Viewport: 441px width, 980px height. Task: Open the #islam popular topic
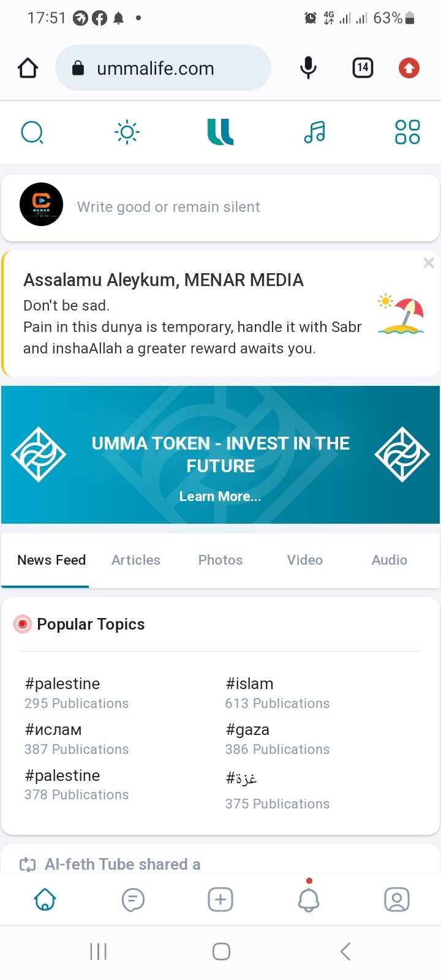pos(250,684)
